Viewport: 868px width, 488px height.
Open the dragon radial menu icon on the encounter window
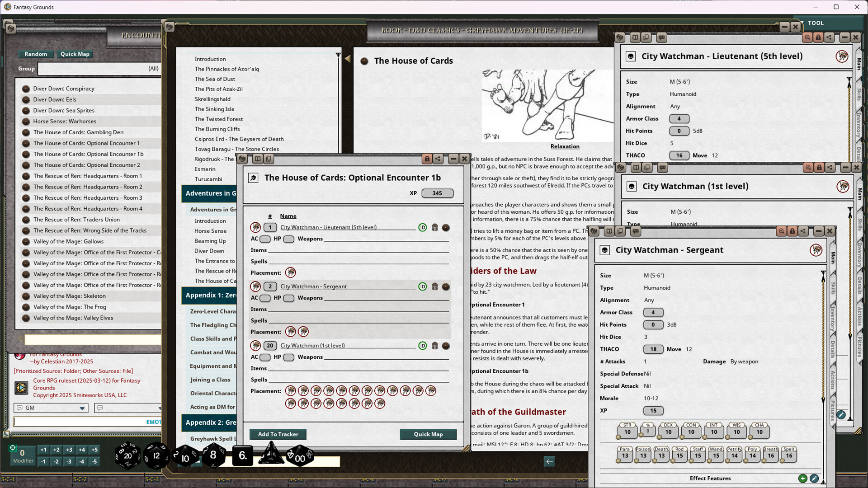coord(243,159)
